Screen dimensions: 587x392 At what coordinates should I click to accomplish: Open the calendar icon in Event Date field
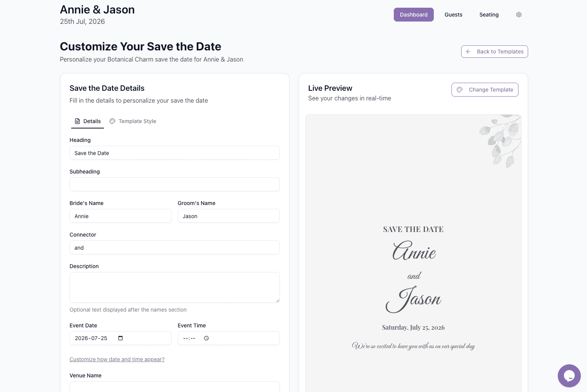tap(120, 338)
